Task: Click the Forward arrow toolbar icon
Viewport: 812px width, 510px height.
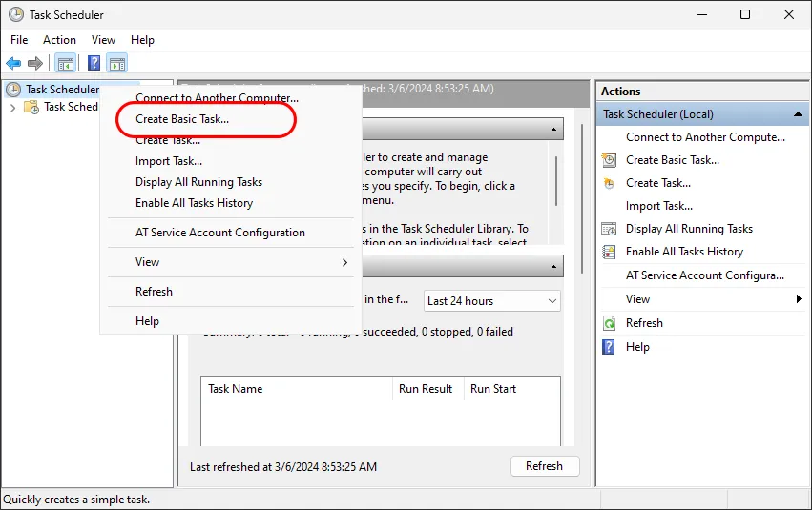Action: [x=35, y=64]
